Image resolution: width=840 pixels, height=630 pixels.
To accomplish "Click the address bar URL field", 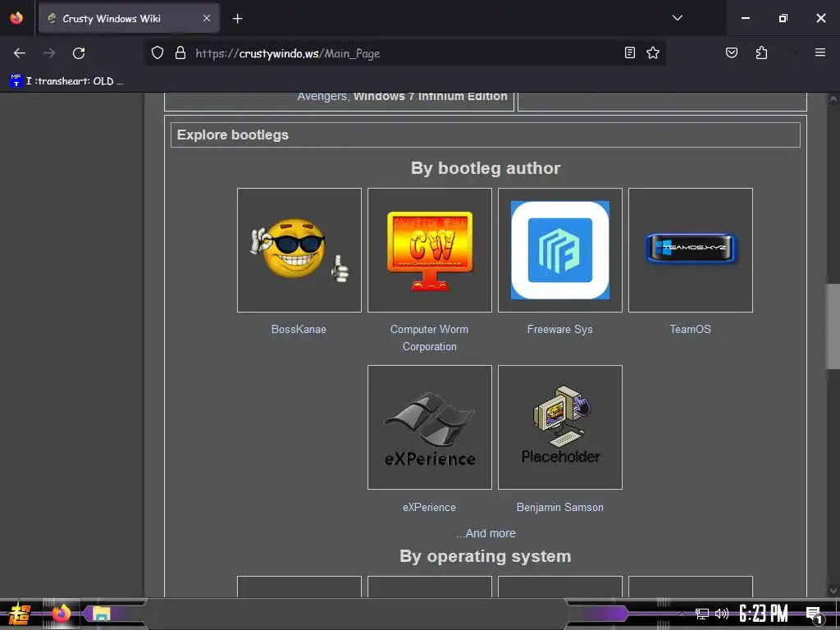I will [407, 53].
